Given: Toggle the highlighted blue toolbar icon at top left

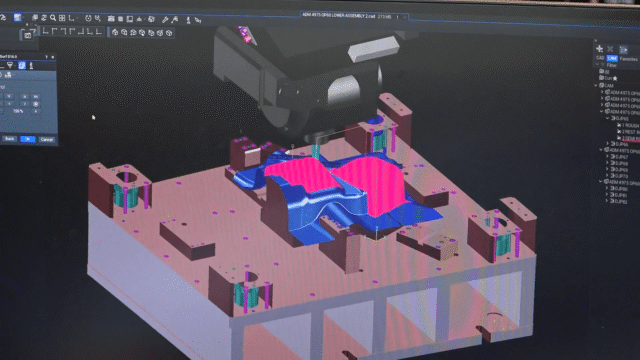Looking at the screenshot, I should click(17, 17).
